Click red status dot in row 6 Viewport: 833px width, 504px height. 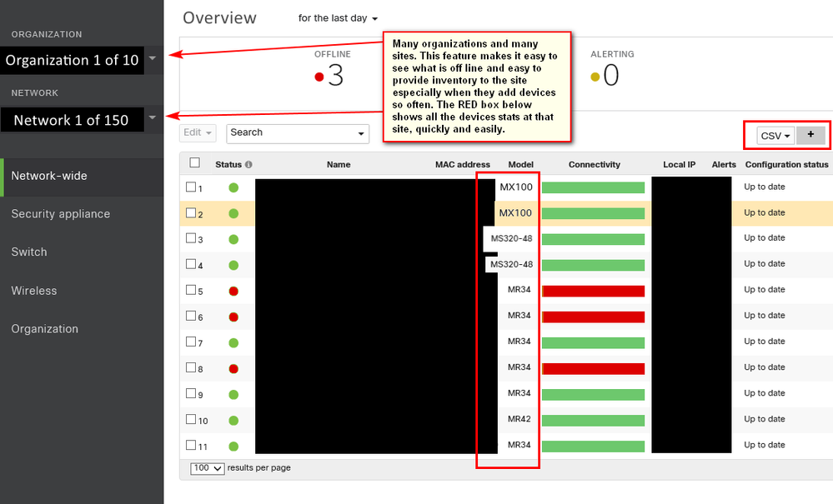233,317
